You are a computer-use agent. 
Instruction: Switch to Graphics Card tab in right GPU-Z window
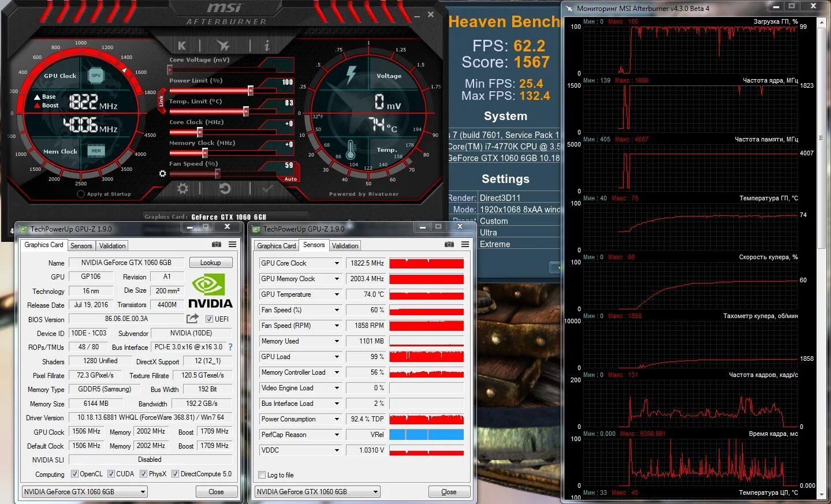(277, 246)
